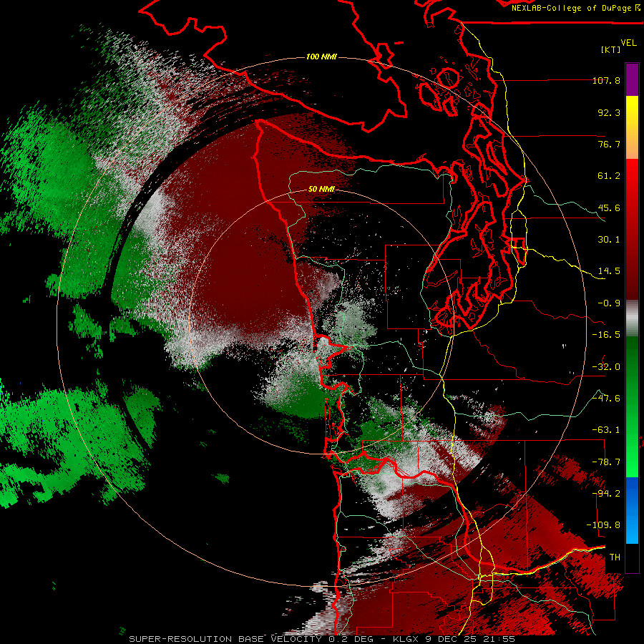
Task: Select the -32.0 legend value
Action: click(x=606, y=367)
